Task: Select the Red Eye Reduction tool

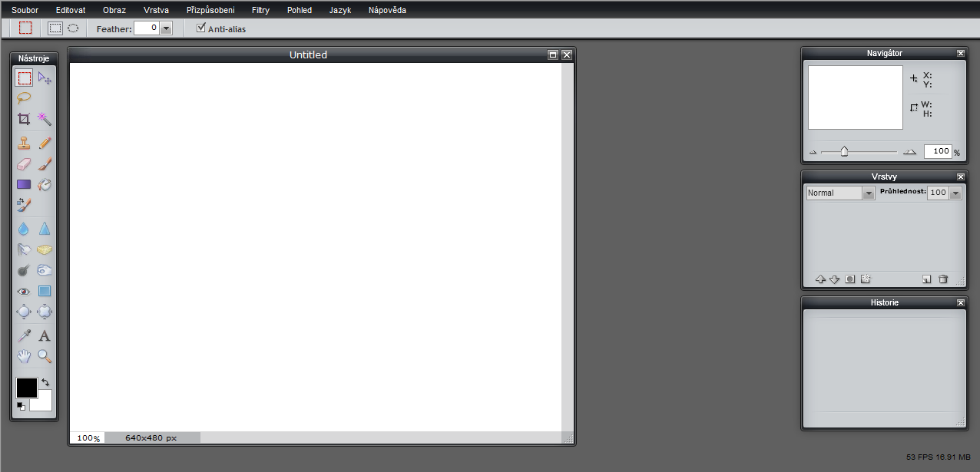Action: click(25, 291)
